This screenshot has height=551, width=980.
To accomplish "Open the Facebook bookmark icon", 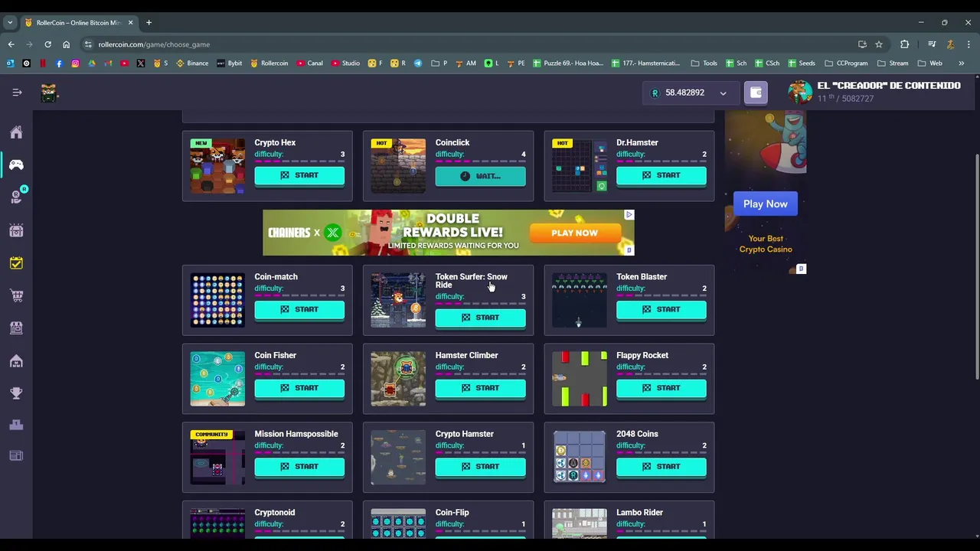I will tap(59, 64).
